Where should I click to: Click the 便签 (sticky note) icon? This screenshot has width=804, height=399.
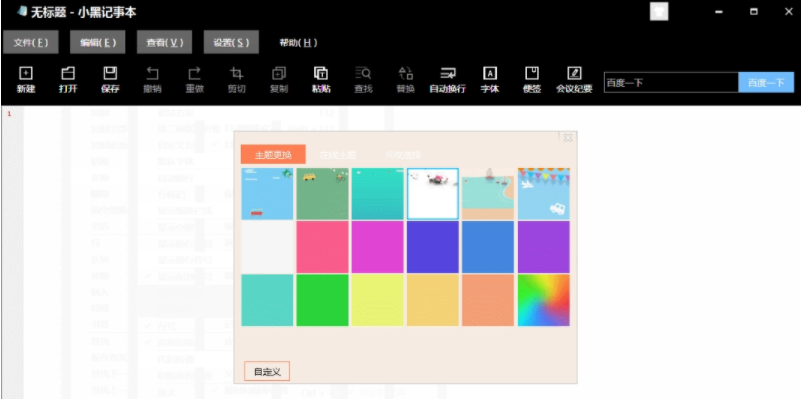pyautogui.click(x=532, y=79)
